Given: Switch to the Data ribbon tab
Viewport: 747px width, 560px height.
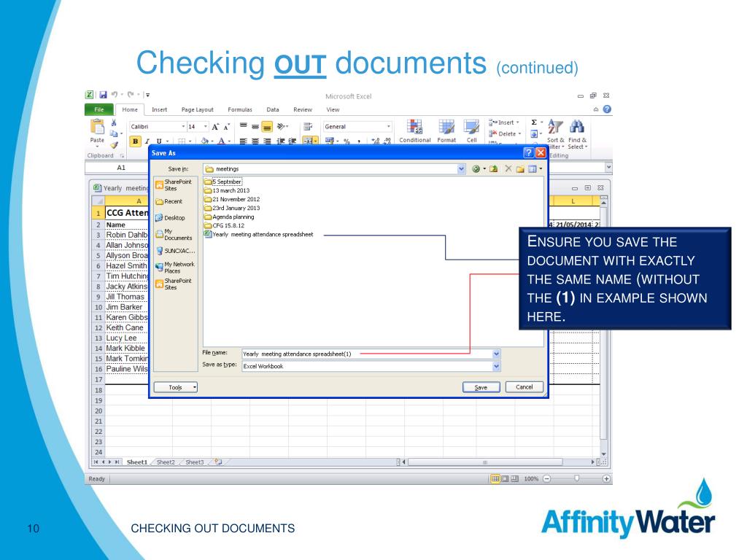Looking at the screenshot, I should [273, 109].
